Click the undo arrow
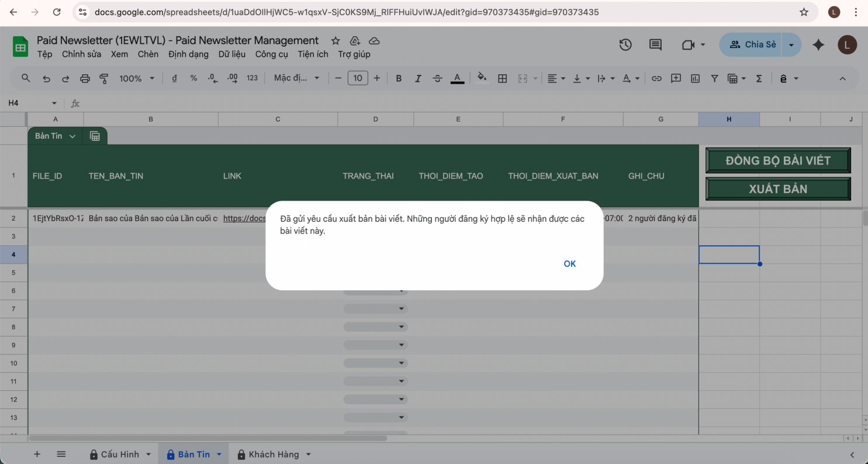The image size is (868, 464). [46, 78]
